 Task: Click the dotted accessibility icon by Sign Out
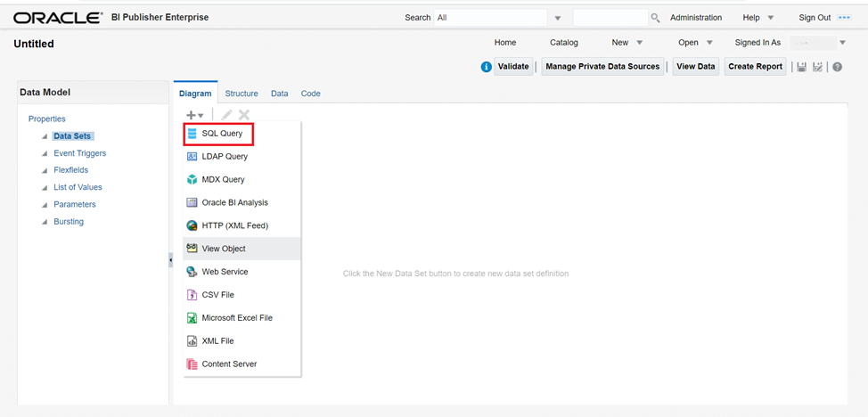pyautogui.click(x=845, y=18)
